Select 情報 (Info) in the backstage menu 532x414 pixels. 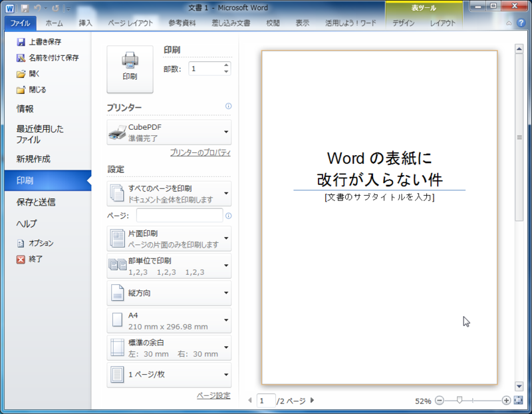tap(25, 108)
